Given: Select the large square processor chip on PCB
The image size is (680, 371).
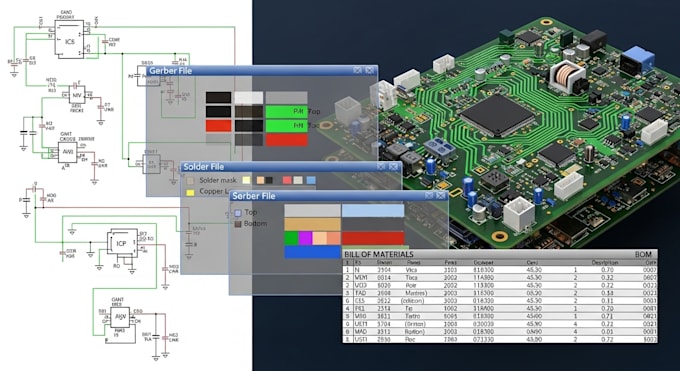Looking at the screenshot, I should tap(497, 115).
